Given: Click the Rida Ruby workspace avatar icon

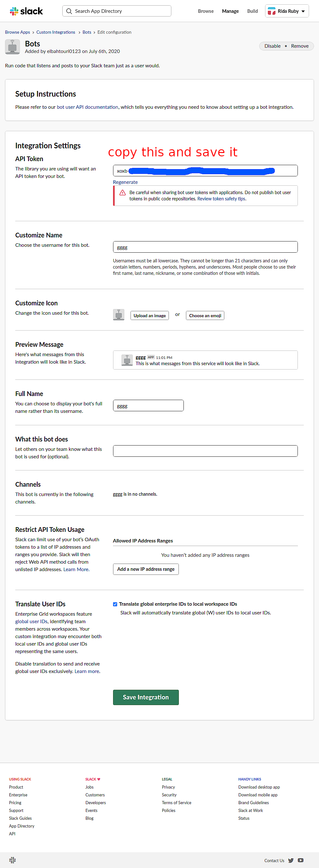Looking at the screenshot, I should tap(272, 11).
